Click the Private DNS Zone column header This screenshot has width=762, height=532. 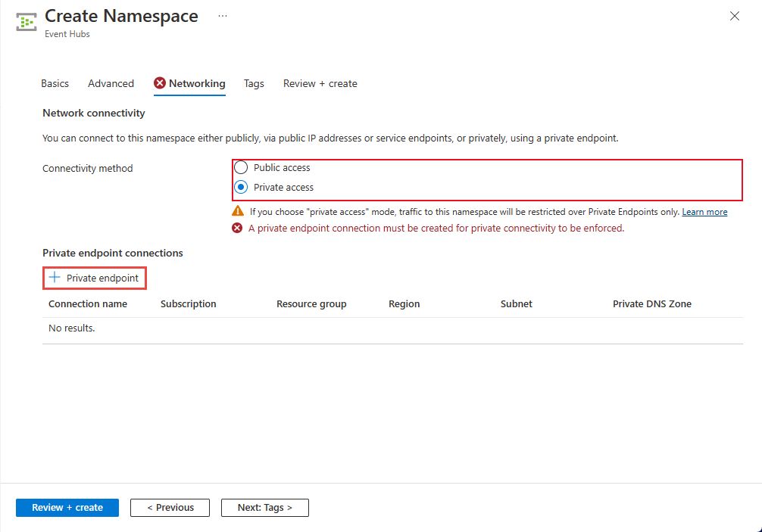[x=652, y=304]
